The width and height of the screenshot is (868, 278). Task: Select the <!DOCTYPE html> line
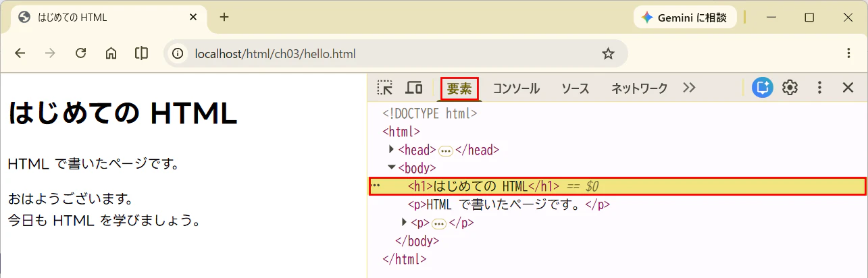coord(430,113)
